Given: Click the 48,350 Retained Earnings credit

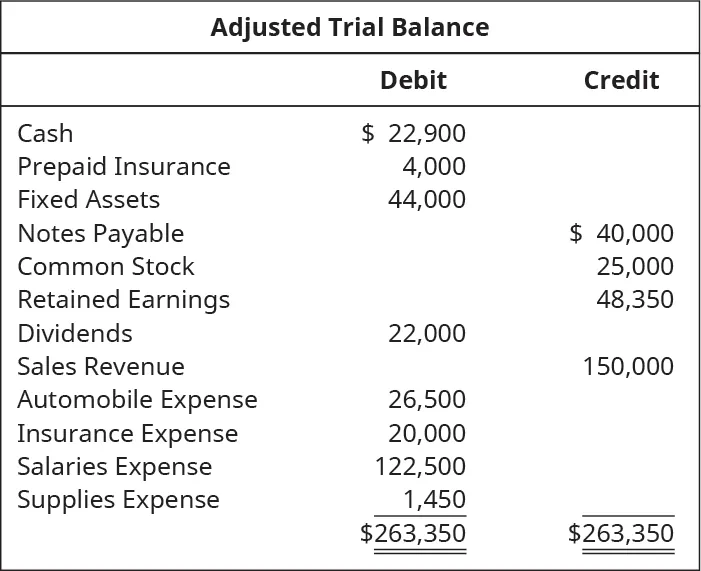Looking at the screenshot, I should click(635, 299).
